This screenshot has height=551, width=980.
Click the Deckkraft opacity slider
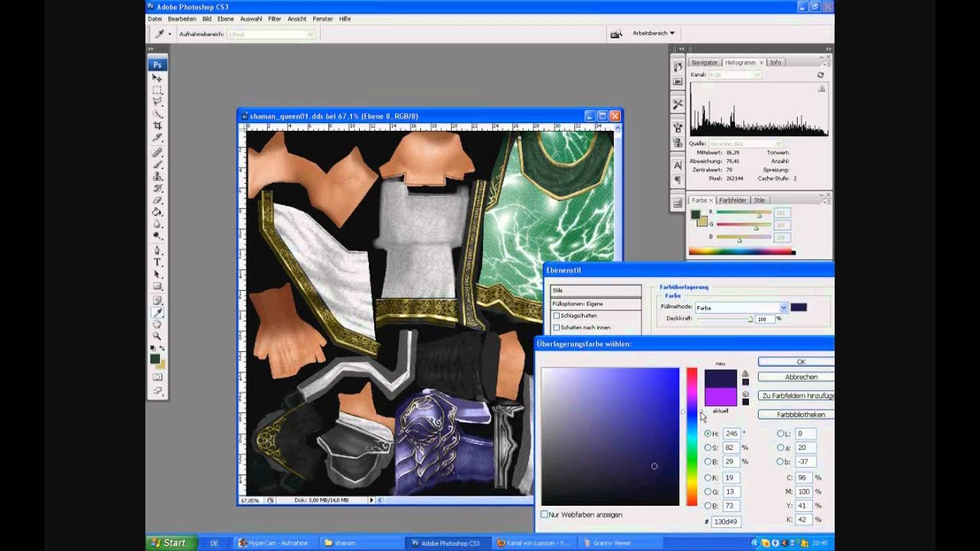pos(724,318)
